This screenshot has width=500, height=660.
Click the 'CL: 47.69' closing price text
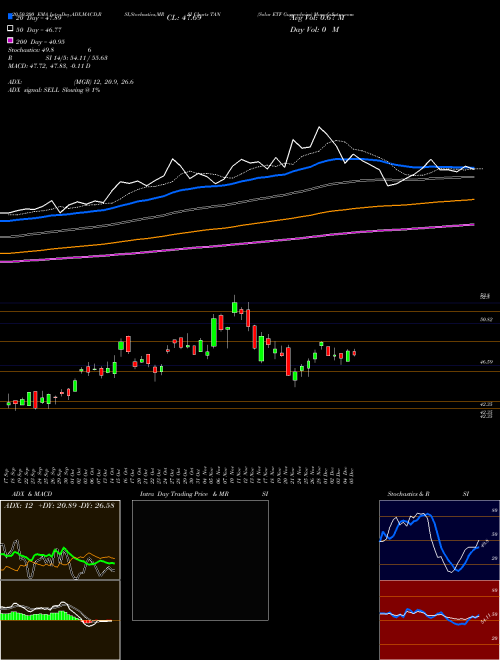pos(184,18)
